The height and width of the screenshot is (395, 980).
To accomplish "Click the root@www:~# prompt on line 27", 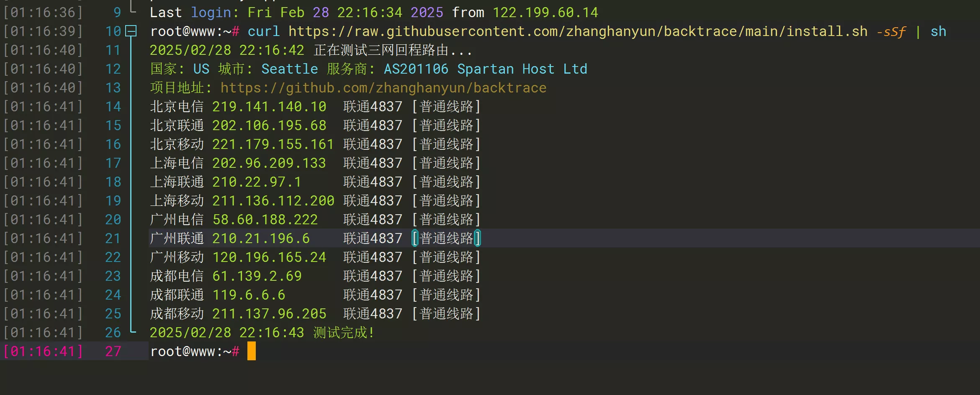I will point(195,351).
